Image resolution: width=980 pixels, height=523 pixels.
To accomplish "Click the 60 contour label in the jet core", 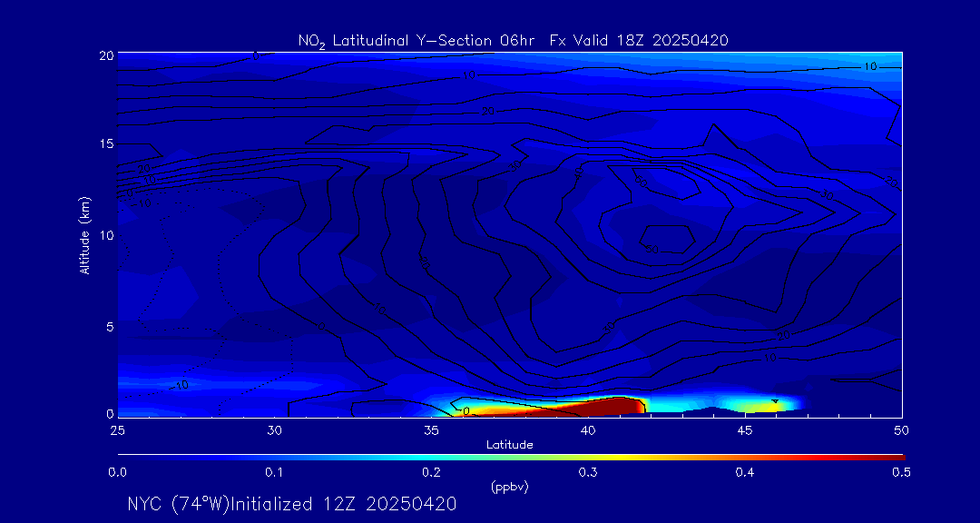I will 651,248.
